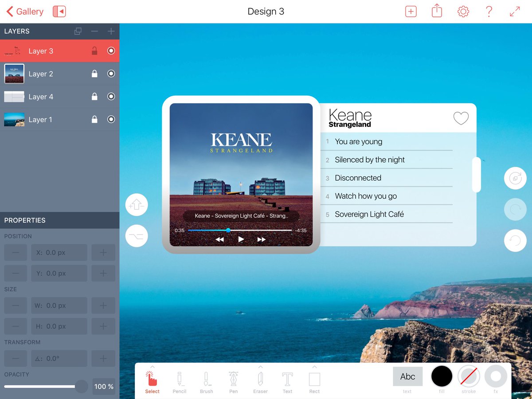
Task: Choose the Text tool
Action: click(288, 382)
